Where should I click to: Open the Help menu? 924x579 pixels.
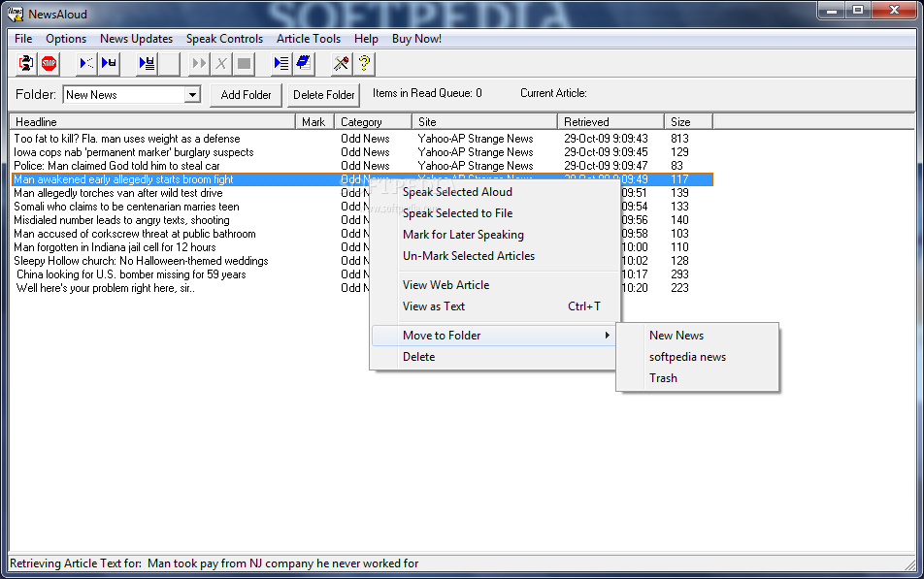[x=366, y=39]
